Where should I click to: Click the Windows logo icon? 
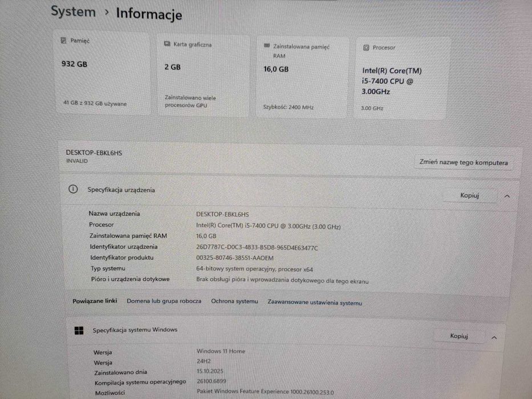tap(79, 331)
